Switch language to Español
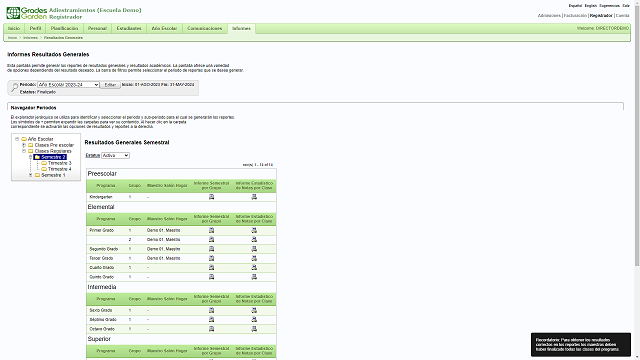The image size is (640, 360). click(575, 6)
